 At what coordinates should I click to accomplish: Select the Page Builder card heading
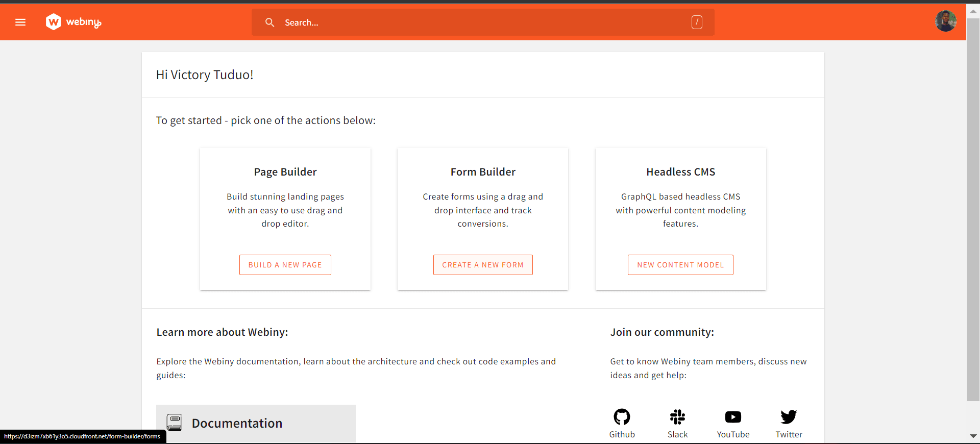(x=285, y=172)
